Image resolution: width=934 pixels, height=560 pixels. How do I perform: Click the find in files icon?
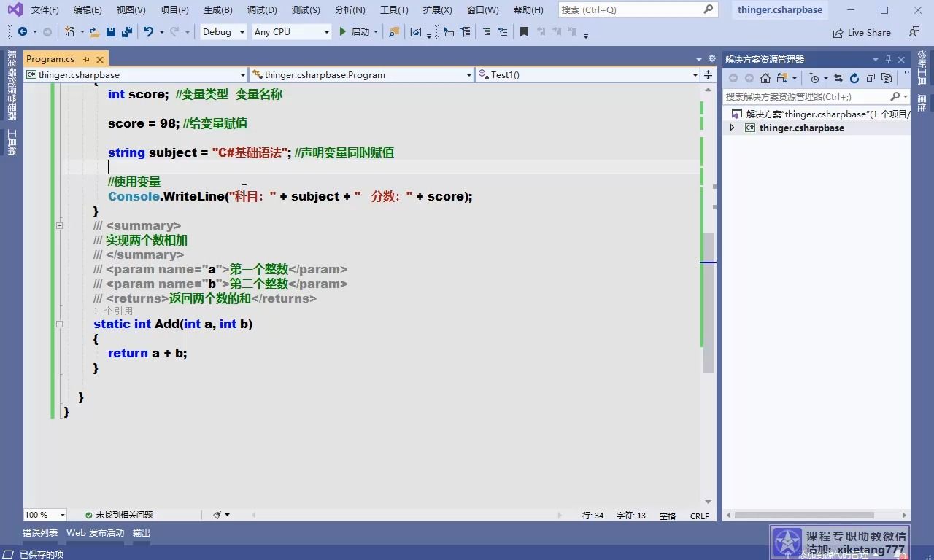click(394, 32)
